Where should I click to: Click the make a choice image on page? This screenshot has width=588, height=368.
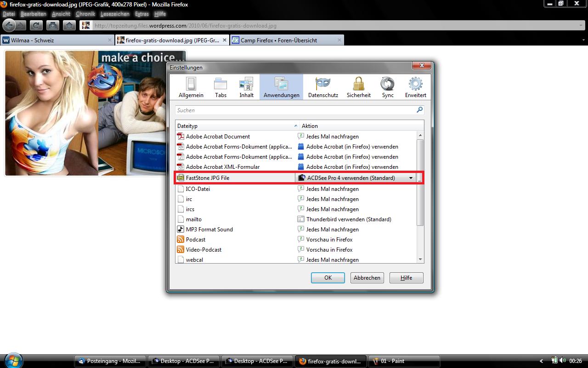click(x=95, y=113)
